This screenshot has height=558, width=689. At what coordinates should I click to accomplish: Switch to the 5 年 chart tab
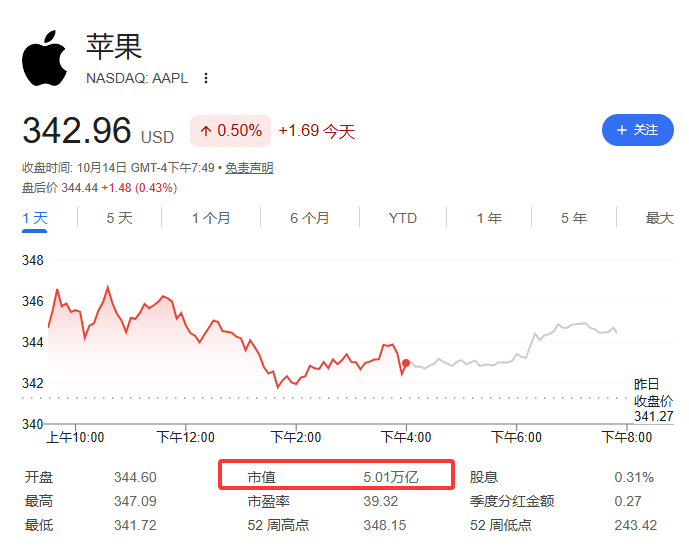pos(573,218)
